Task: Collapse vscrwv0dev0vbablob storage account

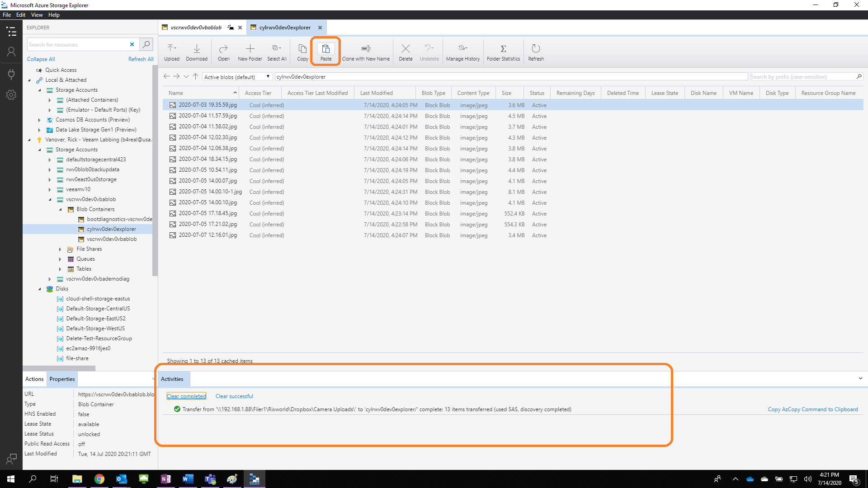Action: [50, 199]
